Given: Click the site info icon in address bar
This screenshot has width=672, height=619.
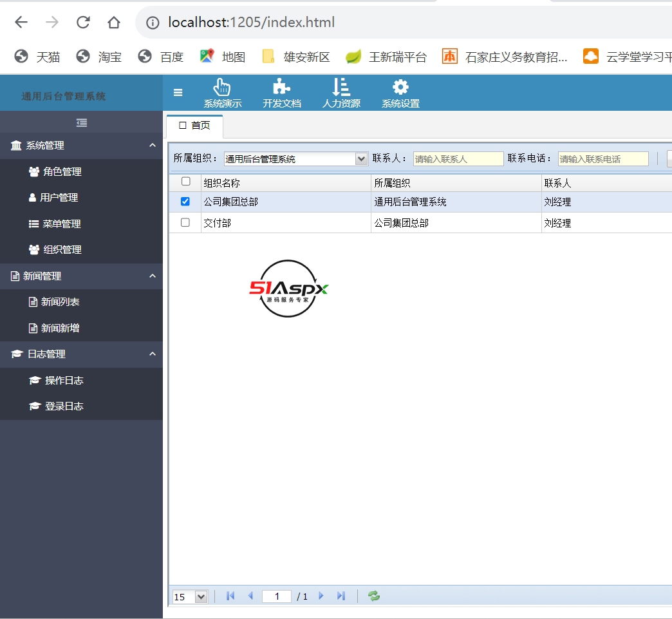Looking at the screenshot, I should pos(153,23).
